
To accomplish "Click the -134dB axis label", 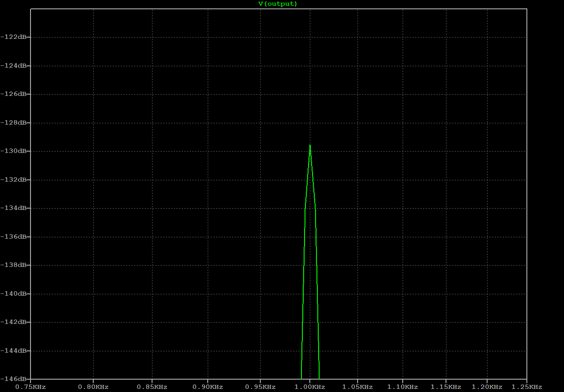I will (x=15, y=208).
